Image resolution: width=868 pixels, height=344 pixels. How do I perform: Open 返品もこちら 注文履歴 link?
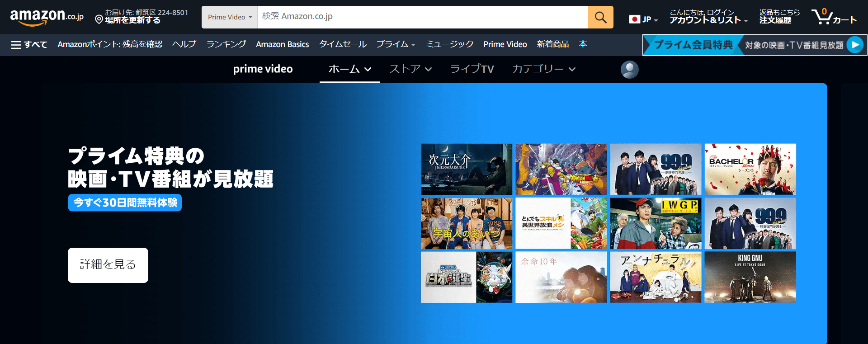point(779,16)
